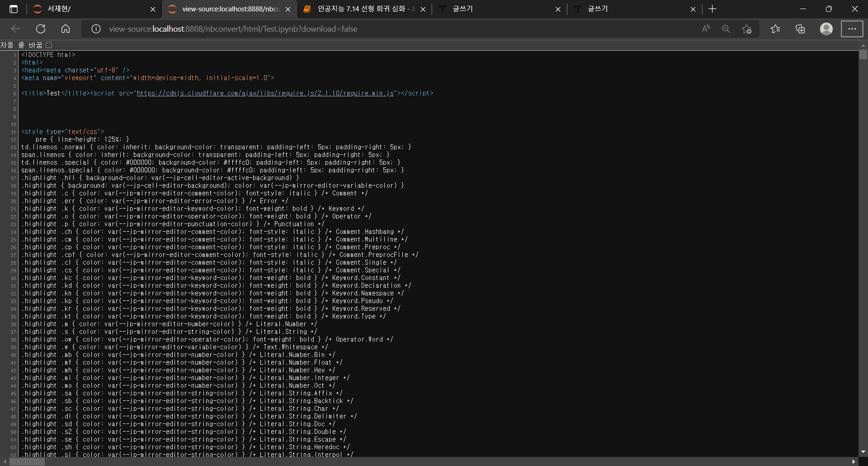The image size is (868, 466).
Task: Click the 'Comment.PreprocFile' comment text
Action: 374,255
